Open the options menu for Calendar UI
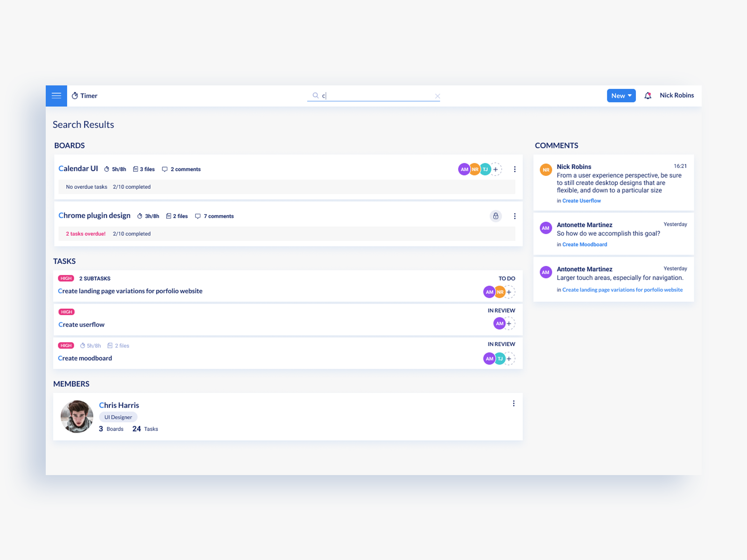 pyautogui.click(x=515, y=169)
